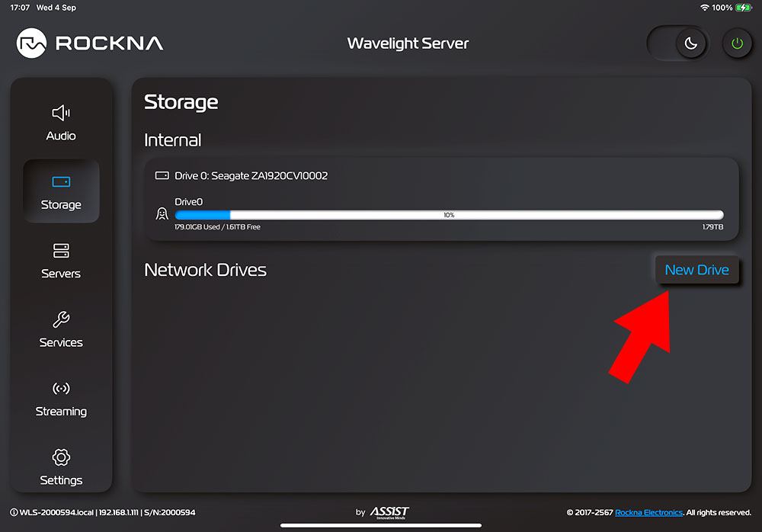Click the Rockna wave logo icon
The image size is (762, 532).
pos(33,43)
